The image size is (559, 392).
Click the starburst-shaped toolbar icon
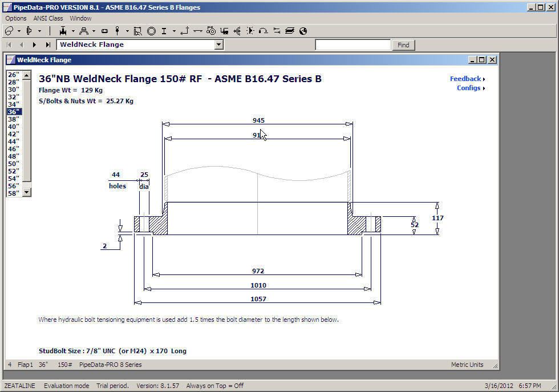pos(250,31)
